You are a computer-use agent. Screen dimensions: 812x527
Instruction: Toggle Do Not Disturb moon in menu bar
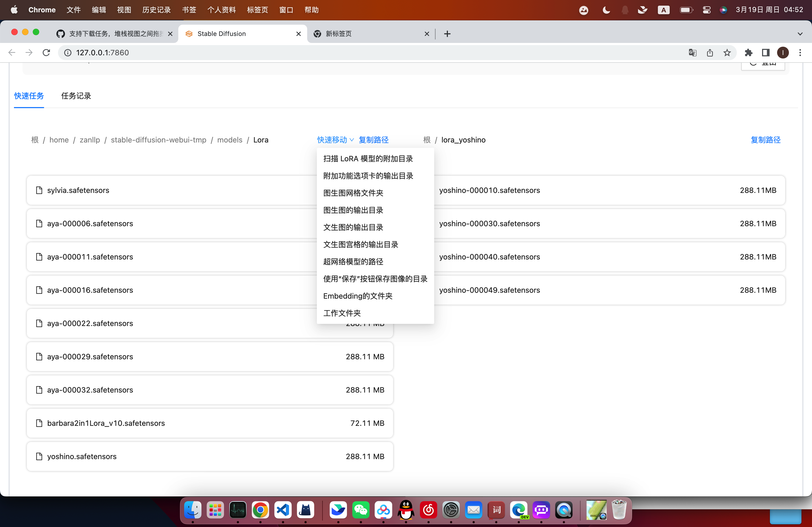606,10
